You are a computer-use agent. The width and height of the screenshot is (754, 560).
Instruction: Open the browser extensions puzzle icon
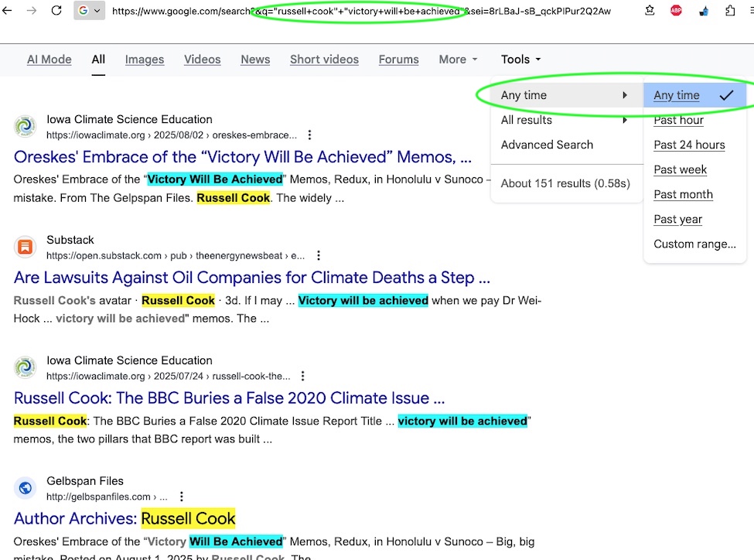(x=730, y=11)
